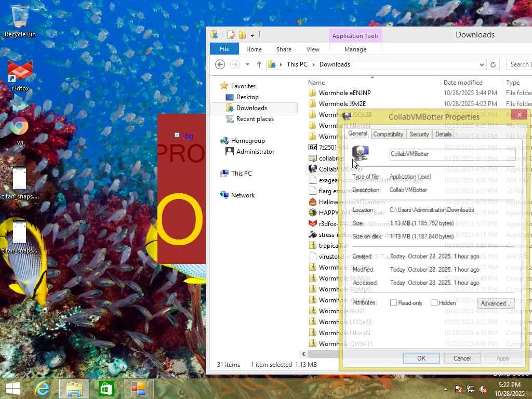Open the Share ribbon tab

pos(284,49)
